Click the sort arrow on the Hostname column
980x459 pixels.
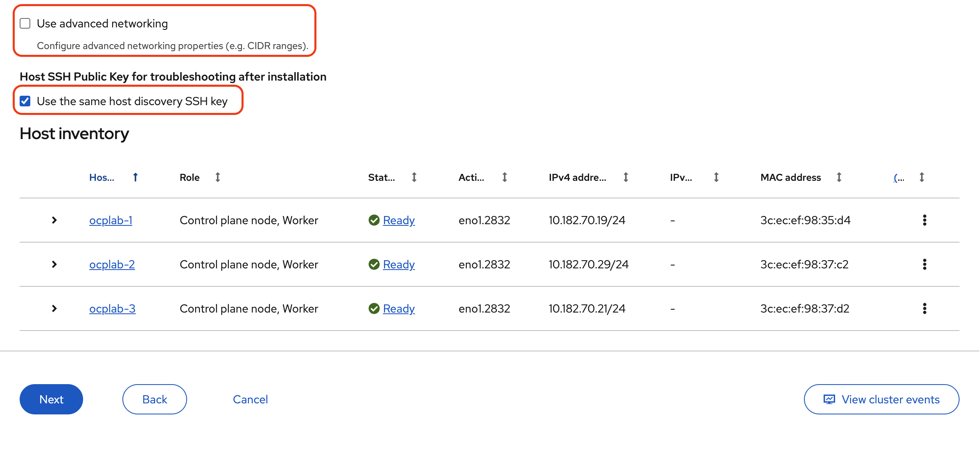tap(135, 177)
